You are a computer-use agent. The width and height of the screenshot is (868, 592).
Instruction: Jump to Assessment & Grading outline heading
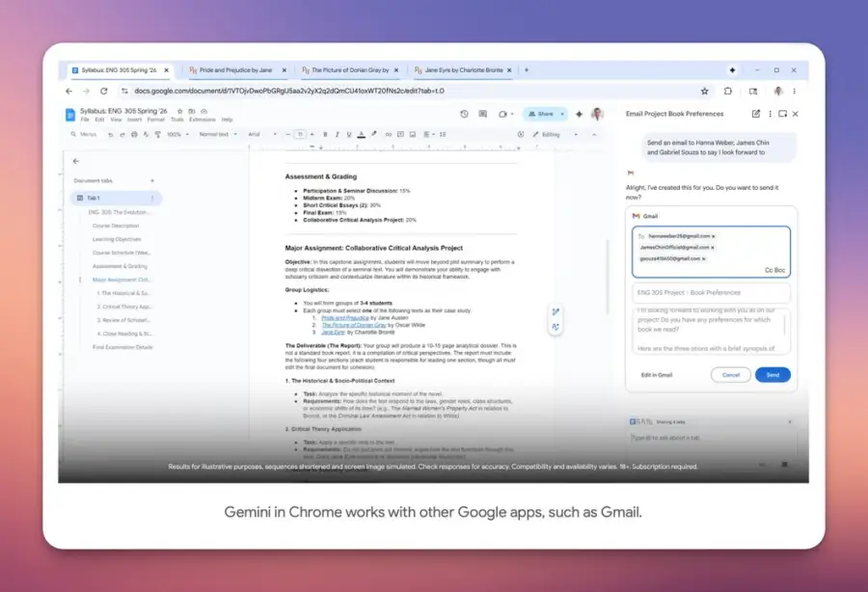[x=120, y=266]
